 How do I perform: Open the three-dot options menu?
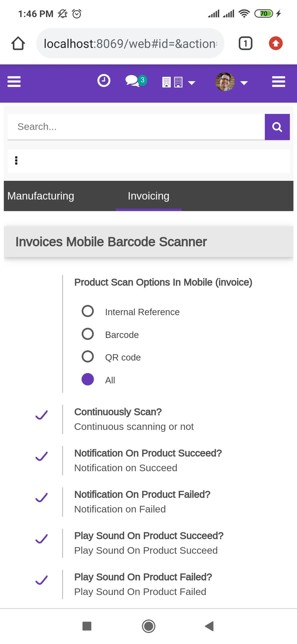(x=16, y=161)
